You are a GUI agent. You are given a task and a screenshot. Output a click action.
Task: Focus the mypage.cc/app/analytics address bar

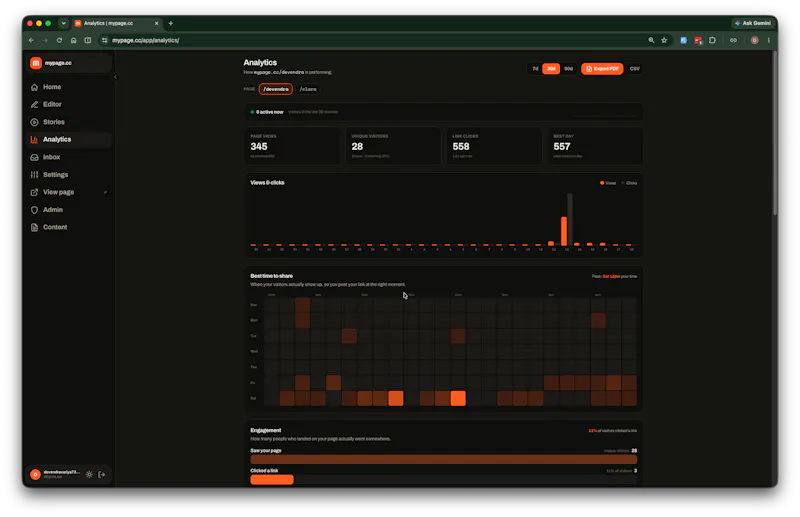[x=378, y=40]
